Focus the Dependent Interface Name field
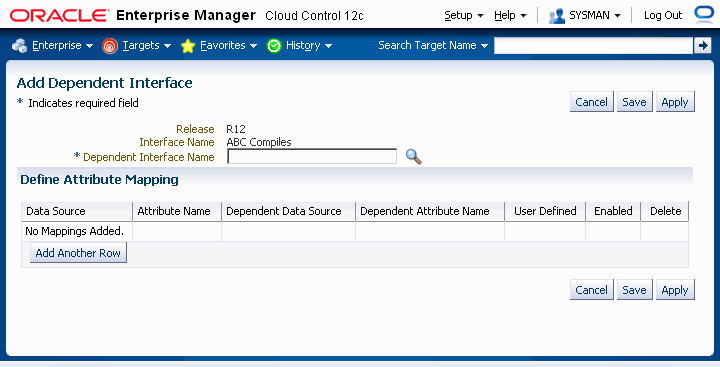This screenshot has width=720, height=367. coord(312,156)
